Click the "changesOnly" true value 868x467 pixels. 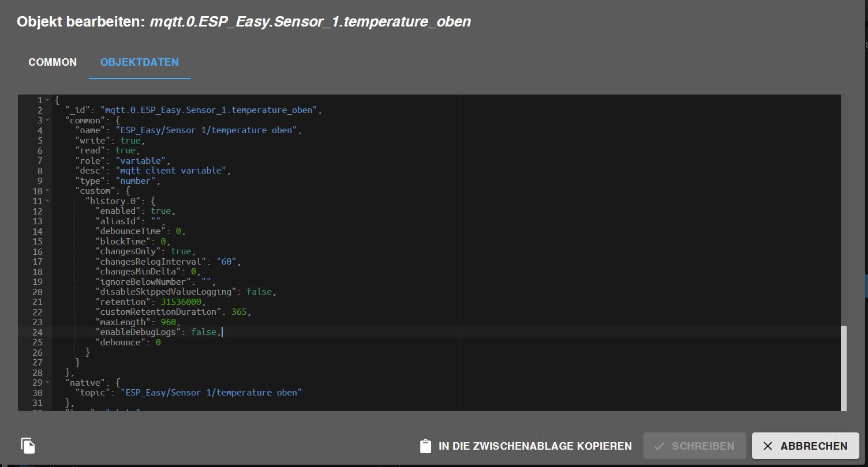[x=181, y=251]
